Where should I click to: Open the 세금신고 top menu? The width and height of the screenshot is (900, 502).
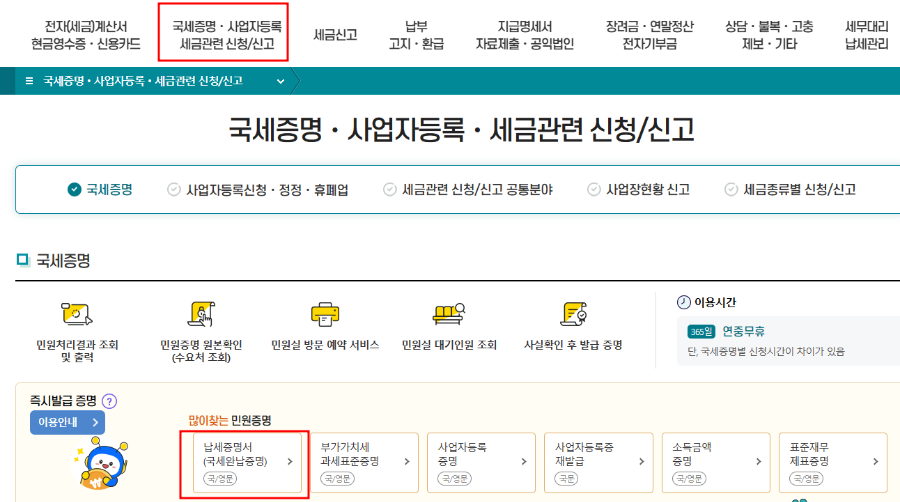pos(335,35)
